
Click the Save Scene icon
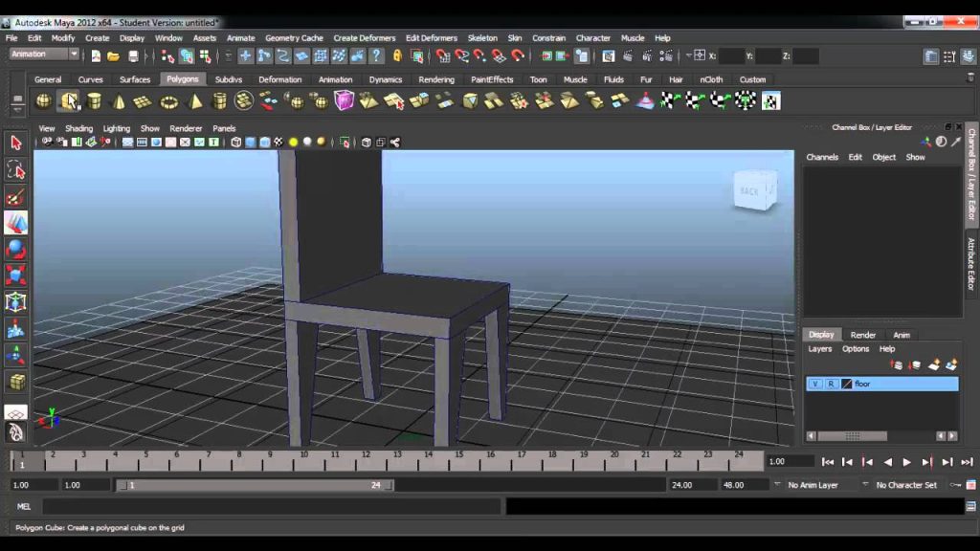coord(132,56)
